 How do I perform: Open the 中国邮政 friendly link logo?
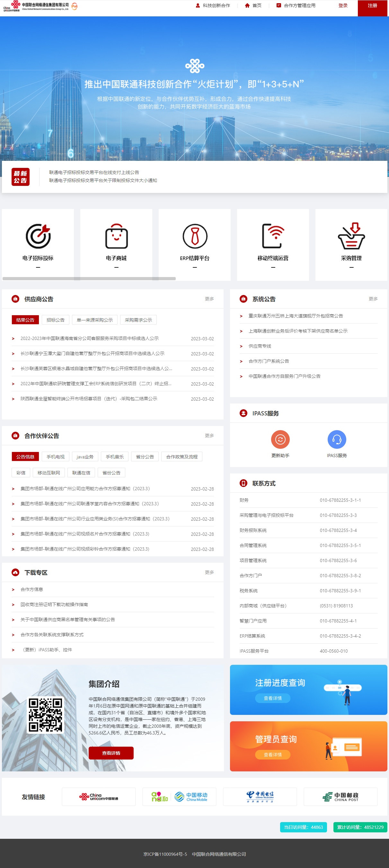[x=340, y=796]
